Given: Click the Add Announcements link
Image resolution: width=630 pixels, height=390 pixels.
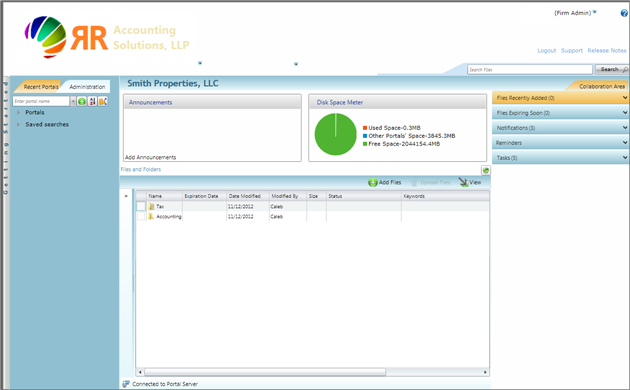Looking at the screenshot, I should click(x=150, y=157).
